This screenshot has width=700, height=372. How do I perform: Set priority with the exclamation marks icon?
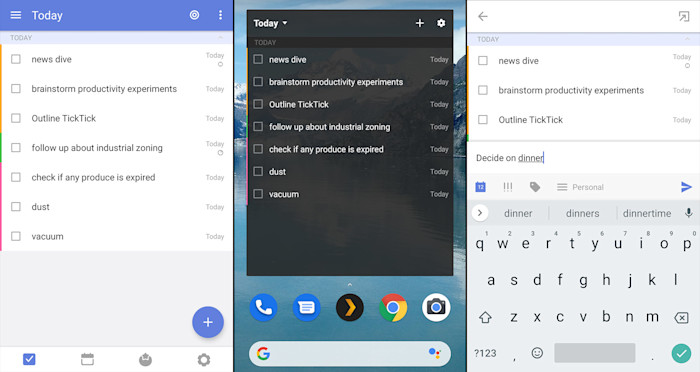[x=508, y=187]
